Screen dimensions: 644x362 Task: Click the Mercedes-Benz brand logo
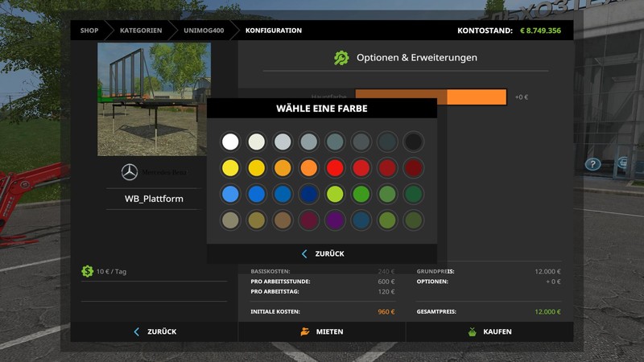coord(130,172)
